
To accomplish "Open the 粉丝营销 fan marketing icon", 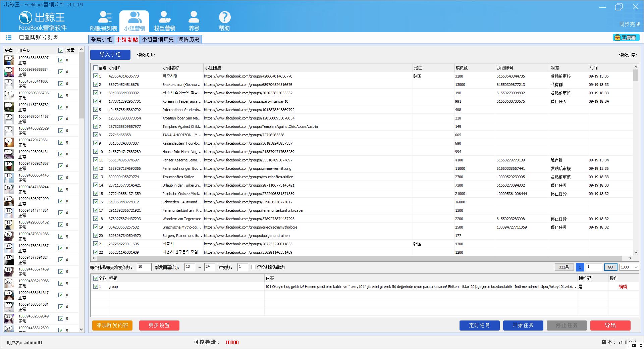I will tap(164, 21).
